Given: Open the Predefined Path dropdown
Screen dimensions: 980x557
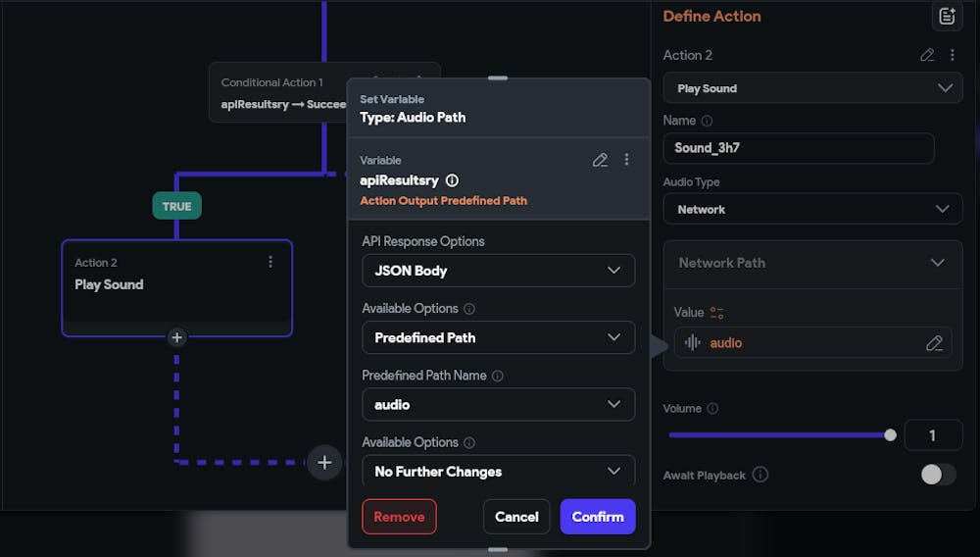Looking at the screenshot, I should [498, 337].
